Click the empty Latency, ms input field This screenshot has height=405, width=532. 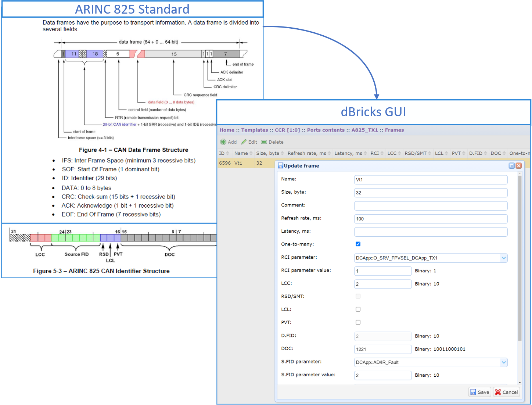(x=431, y=232)
